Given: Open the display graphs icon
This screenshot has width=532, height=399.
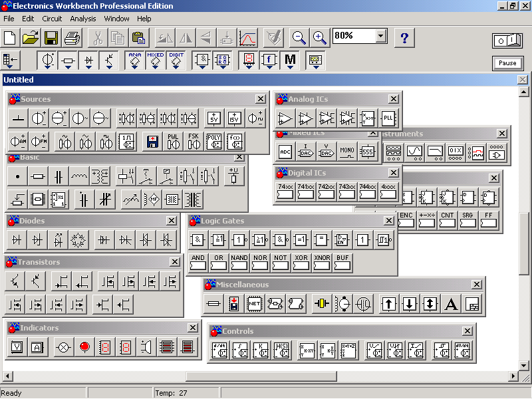Looking at the screenshot, I should pos(247,38).
